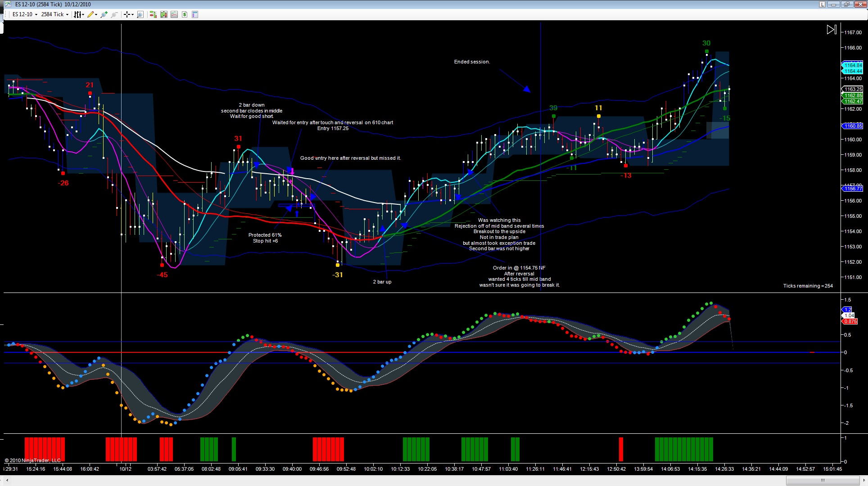Select the 'Good entry here' annotation
Screen dimensions: 868x486
pos(350,158)
